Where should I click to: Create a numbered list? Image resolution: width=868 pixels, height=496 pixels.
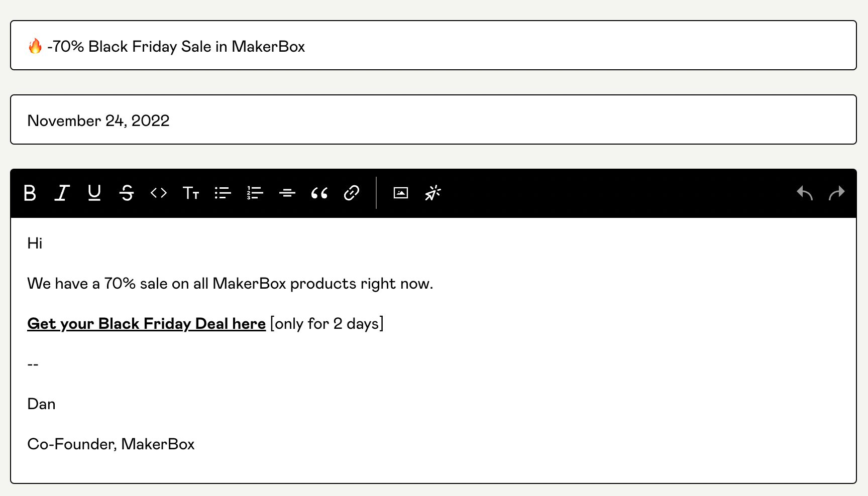tap(255, 193)
